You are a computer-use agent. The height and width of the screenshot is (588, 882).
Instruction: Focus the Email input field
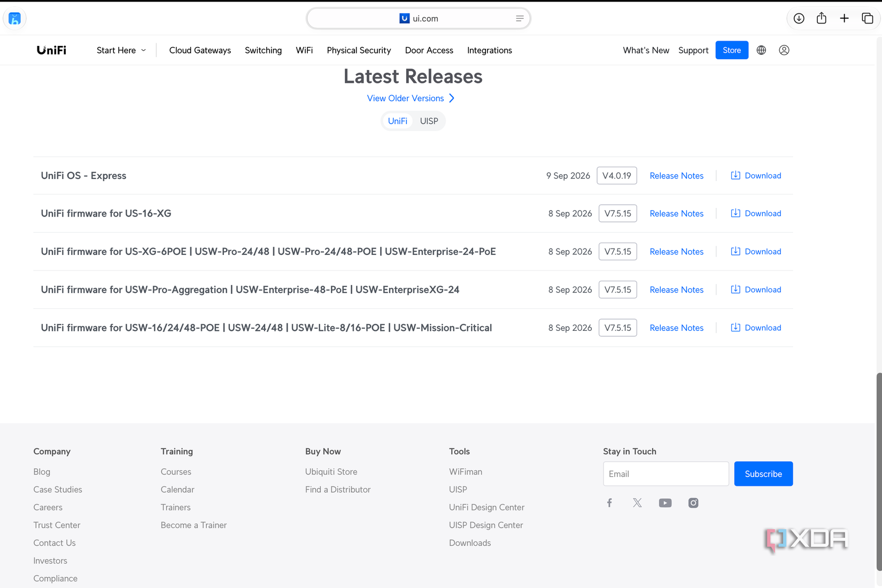point(666,474)
